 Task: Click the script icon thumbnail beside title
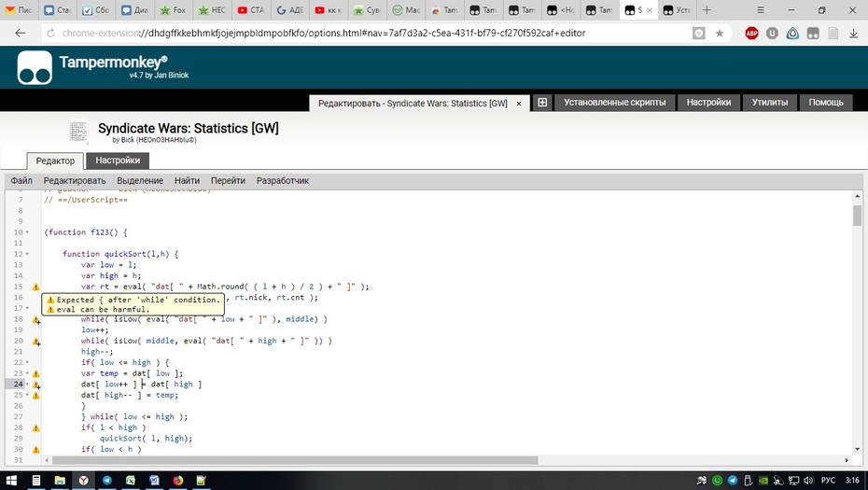pyautogui.click(x=78, y=132)
